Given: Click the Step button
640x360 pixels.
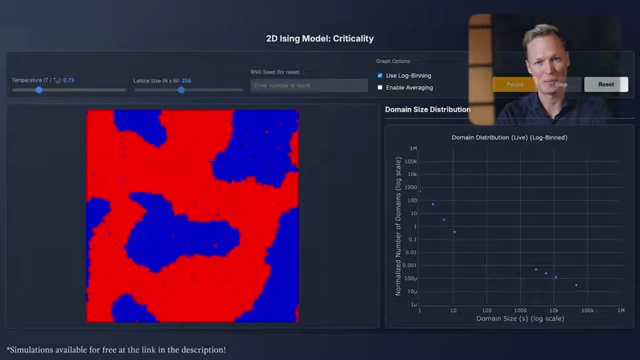Looking at the screenshot, I should (561, 84).
